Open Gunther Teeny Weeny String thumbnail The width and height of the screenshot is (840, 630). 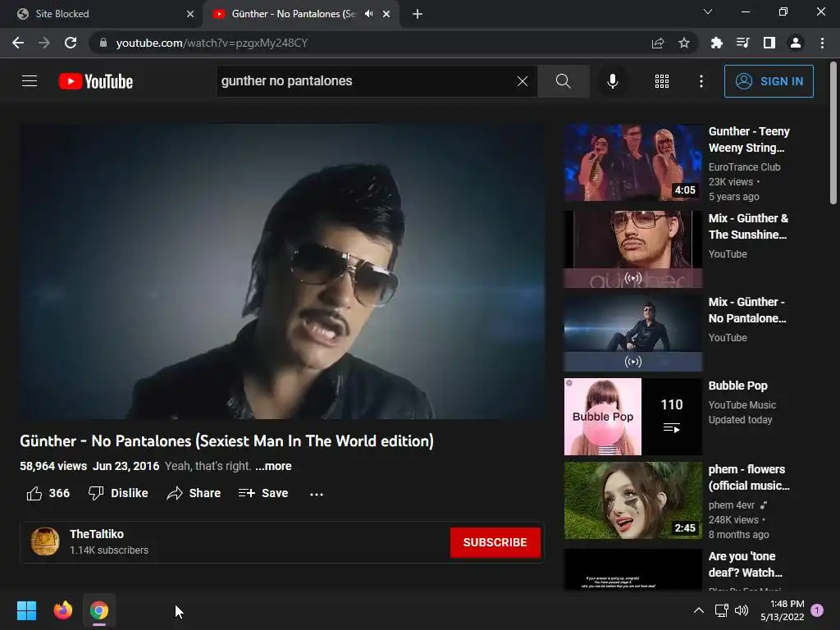(x=632, y=163)
